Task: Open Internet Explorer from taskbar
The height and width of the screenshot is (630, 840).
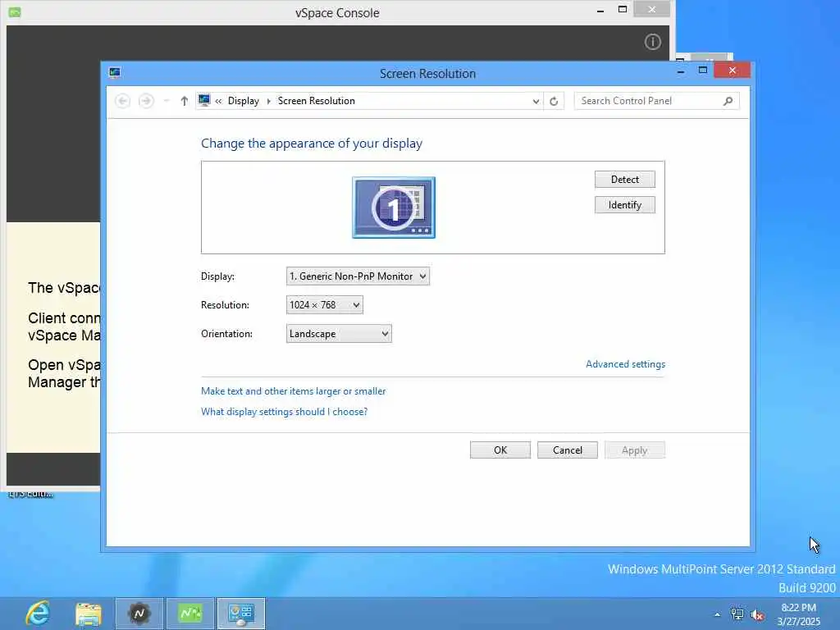Action: (x=38, y=614)
